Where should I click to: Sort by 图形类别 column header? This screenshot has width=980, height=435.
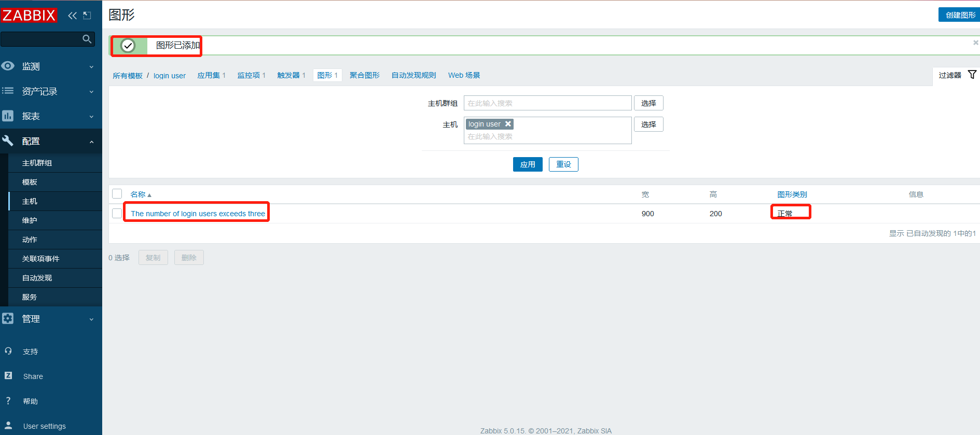pos(792,194)
